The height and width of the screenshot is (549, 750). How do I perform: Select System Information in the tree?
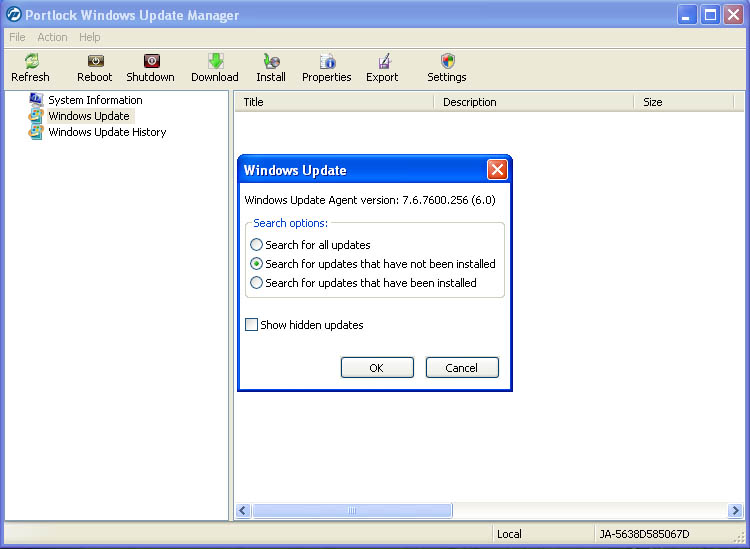[x=95, y=100]
